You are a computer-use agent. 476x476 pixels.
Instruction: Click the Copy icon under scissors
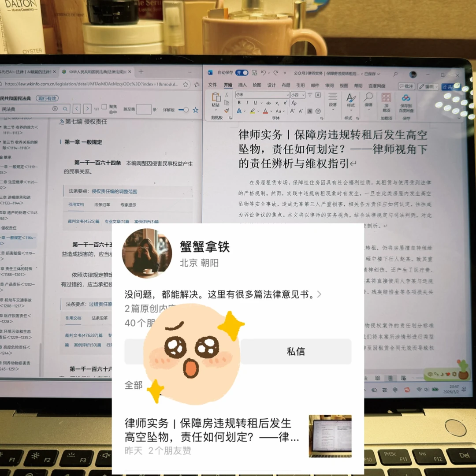pos(226,103)
